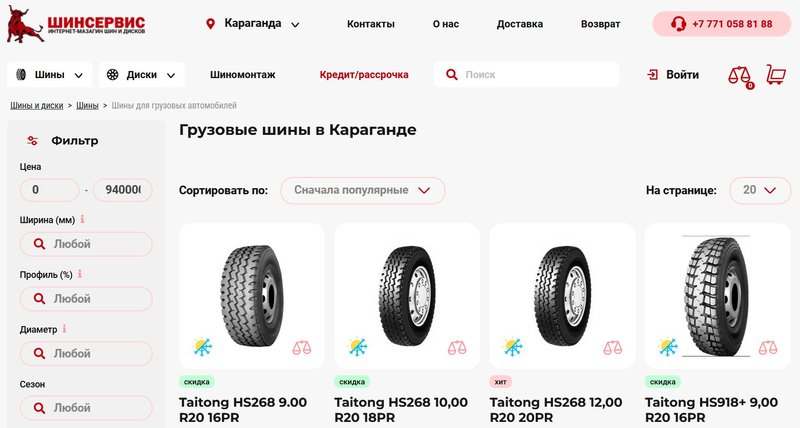Open the Шиномонтаж page
This screenshot has width=800, height=428.
[243, 75]
